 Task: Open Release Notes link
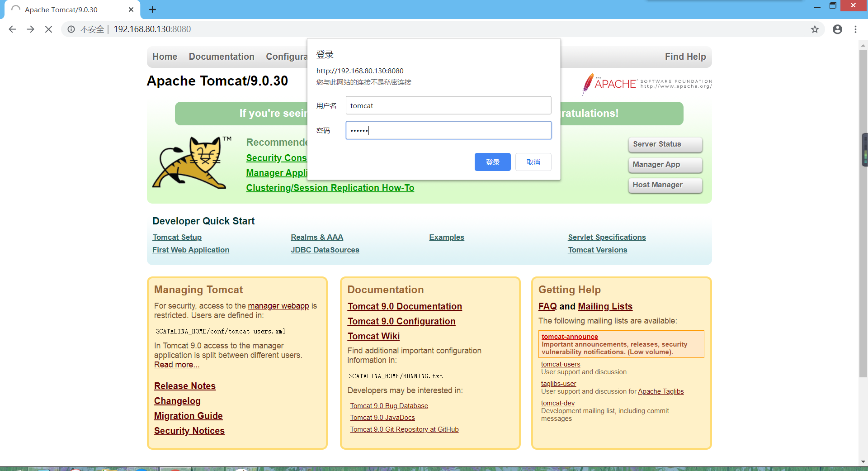(185, 386)
